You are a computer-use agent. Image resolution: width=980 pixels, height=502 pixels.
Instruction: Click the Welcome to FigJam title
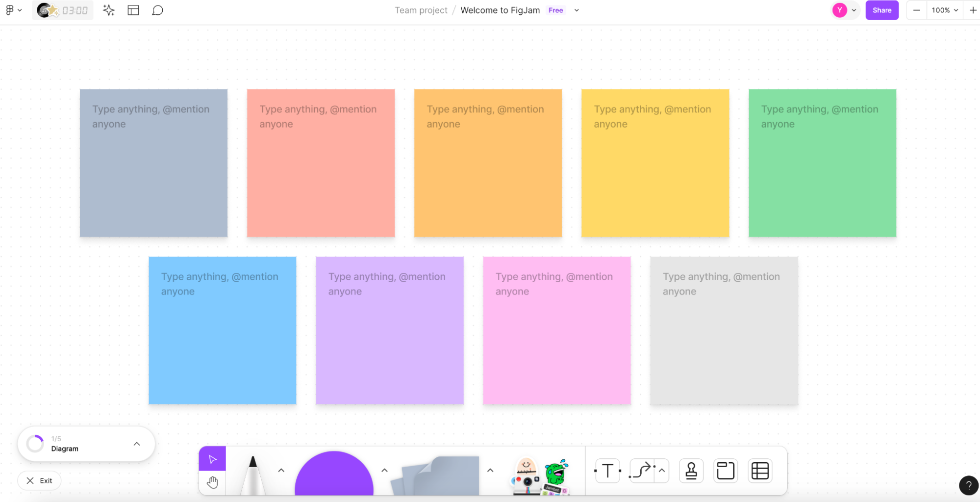(500, 10)
